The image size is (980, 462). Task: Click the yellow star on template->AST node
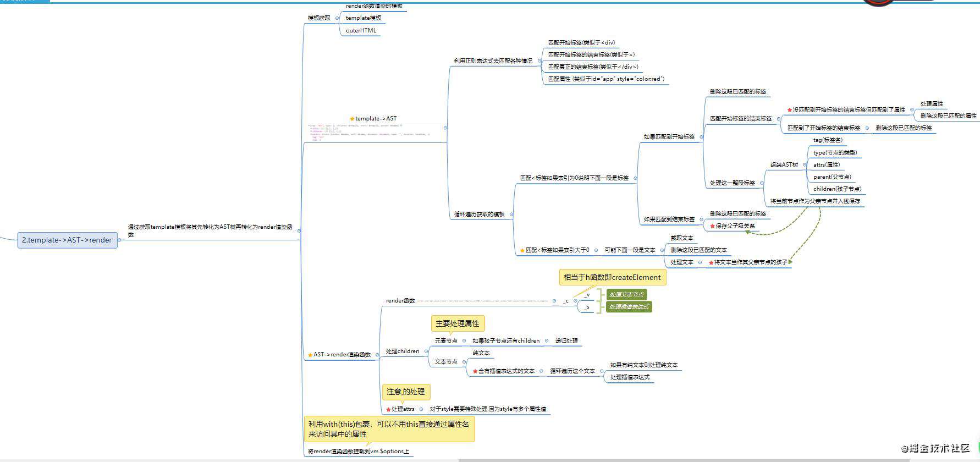pos(352,119)
